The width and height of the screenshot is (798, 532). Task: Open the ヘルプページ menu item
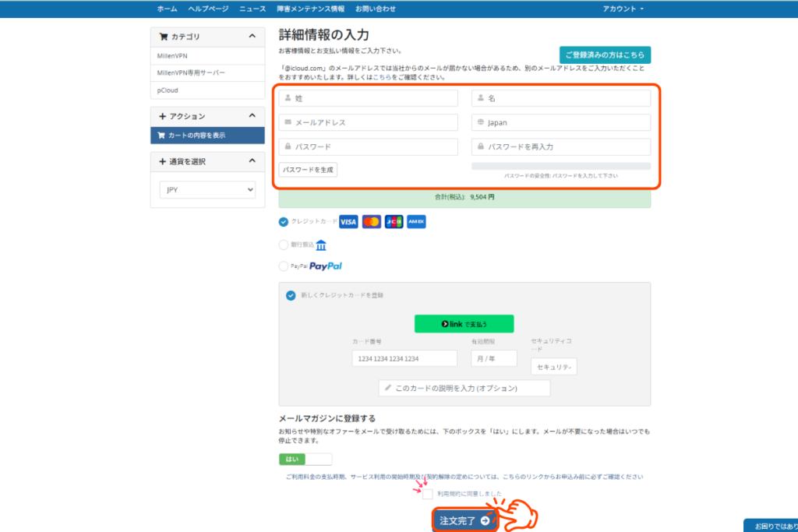click(x=208, y=9)
